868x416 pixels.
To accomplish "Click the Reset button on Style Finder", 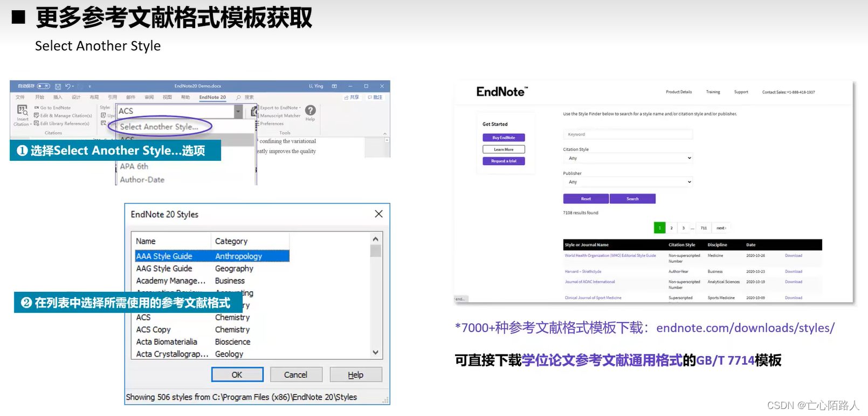I will click(586, 199).
